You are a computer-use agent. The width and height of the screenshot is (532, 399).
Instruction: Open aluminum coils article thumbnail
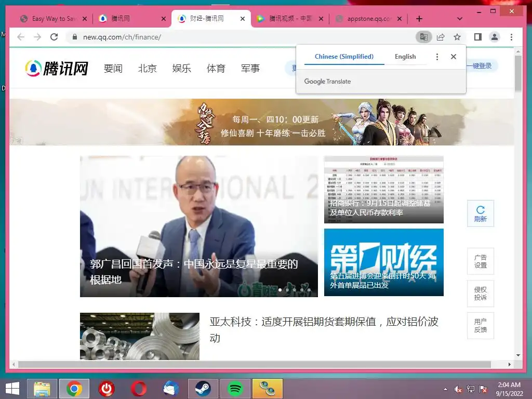pyautogui.click(x=139, y=336)
